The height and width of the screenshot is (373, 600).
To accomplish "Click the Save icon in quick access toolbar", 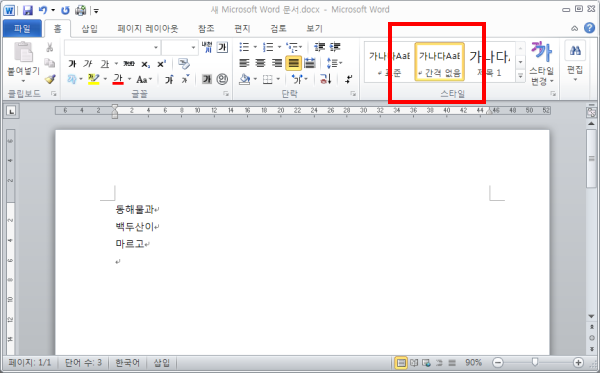I will click(x=28, y=10).
